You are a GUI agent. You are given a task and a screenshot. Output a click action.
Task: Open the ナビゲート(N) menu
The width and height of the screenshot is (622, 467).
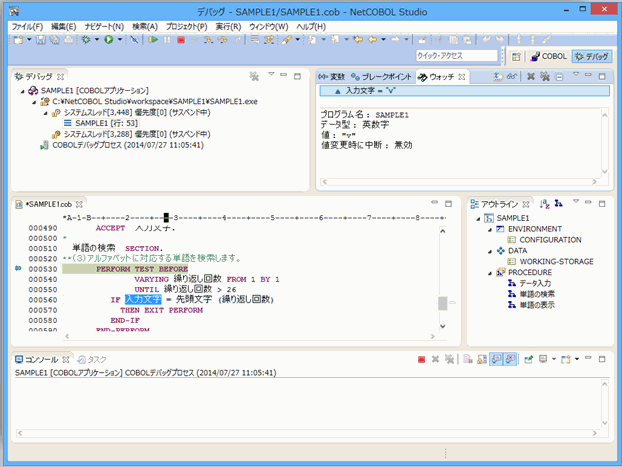tap(104, 27)
